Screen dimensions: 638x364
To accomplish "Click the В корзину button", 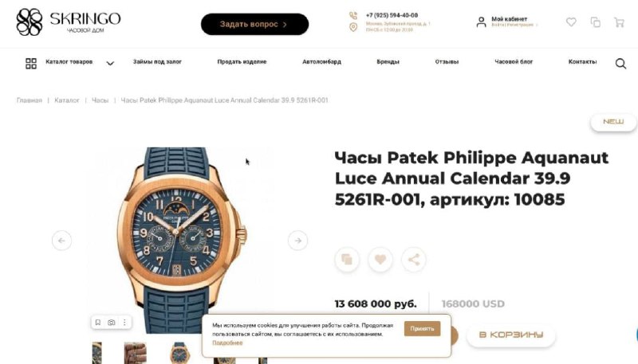I will tap(511, 335).
